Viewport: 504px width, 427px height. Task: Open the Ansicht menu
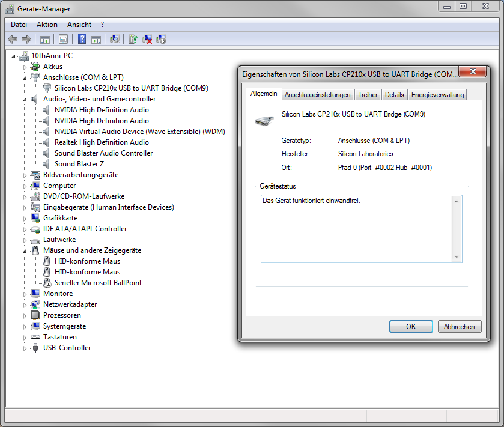(x=79, y=25)
